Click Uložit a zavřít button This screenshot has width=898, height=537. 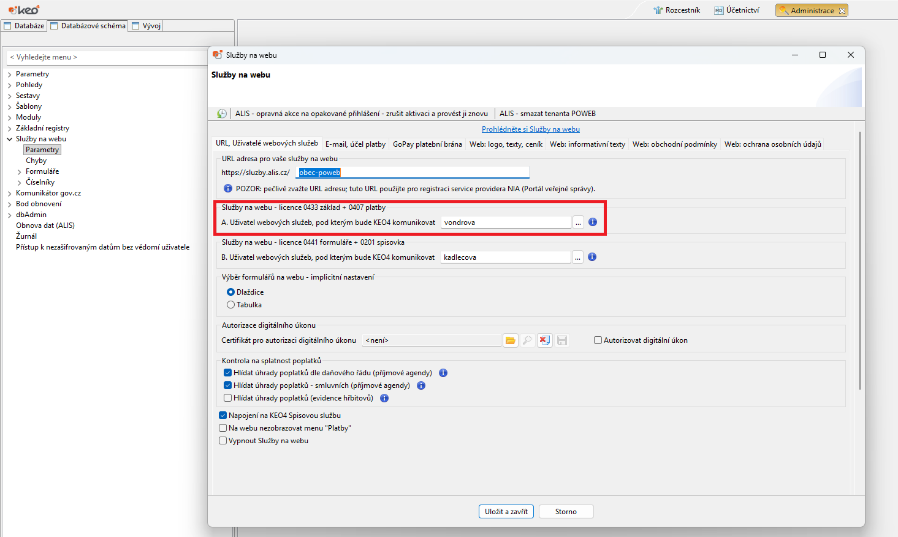click(x=506, y=511)
